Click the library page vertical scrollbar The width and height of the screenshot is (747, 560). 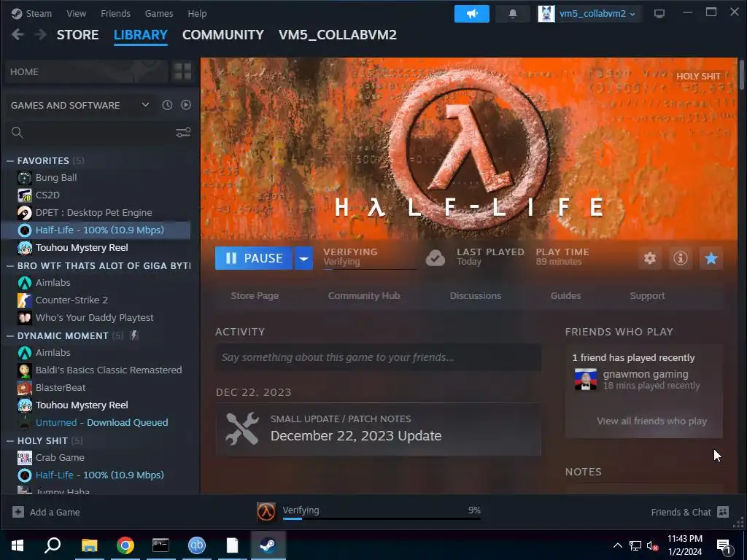741,74
